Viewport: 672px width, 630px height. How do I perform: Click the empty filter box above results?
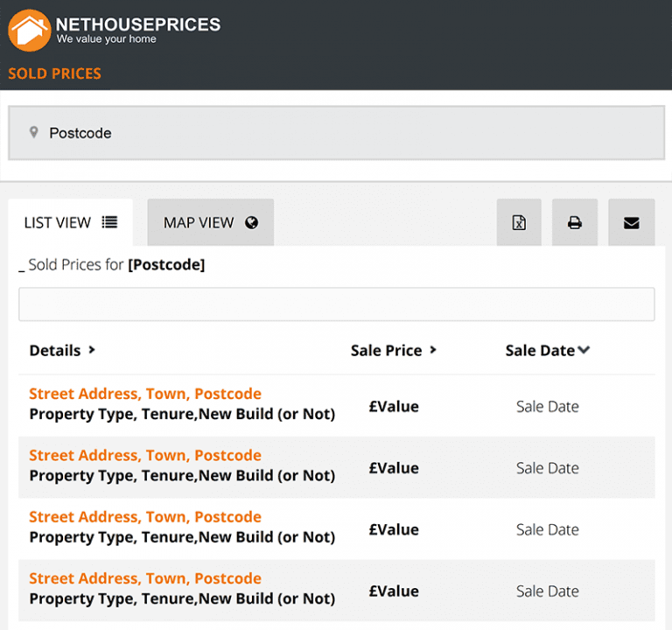(x=336, y=304)
